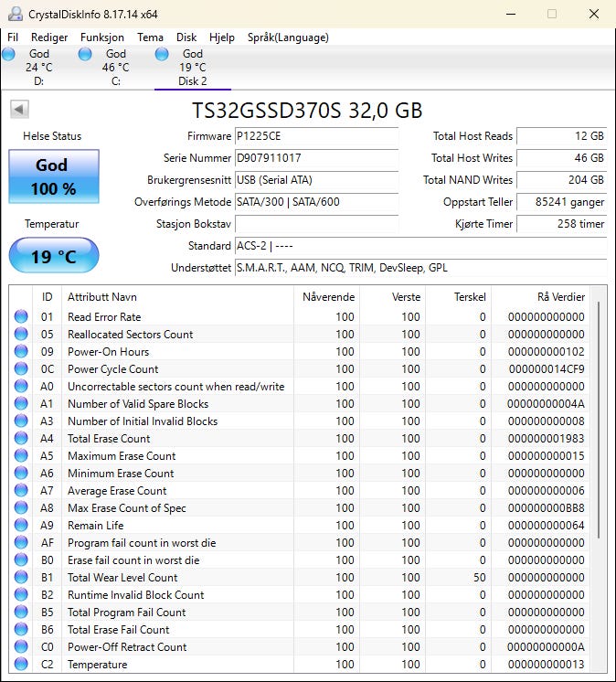Click the previous disk arrow button
Viewport: 616px width, 682px height.
point(18,110)
